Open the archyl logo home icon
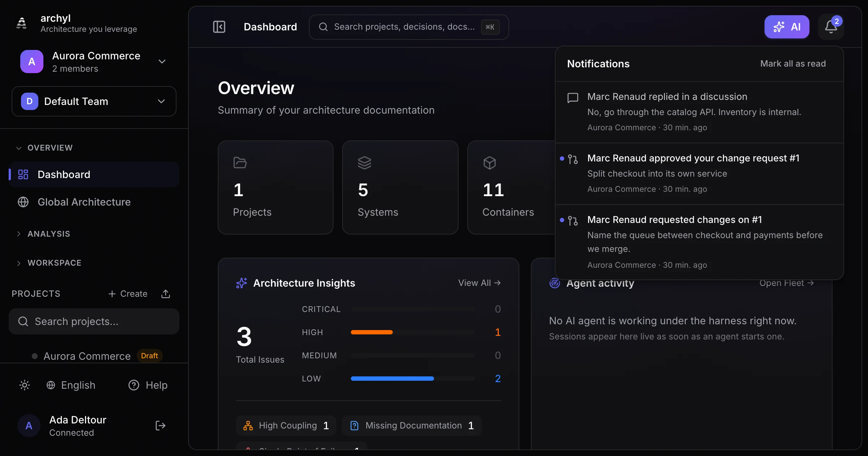 [x=22, y=23]
